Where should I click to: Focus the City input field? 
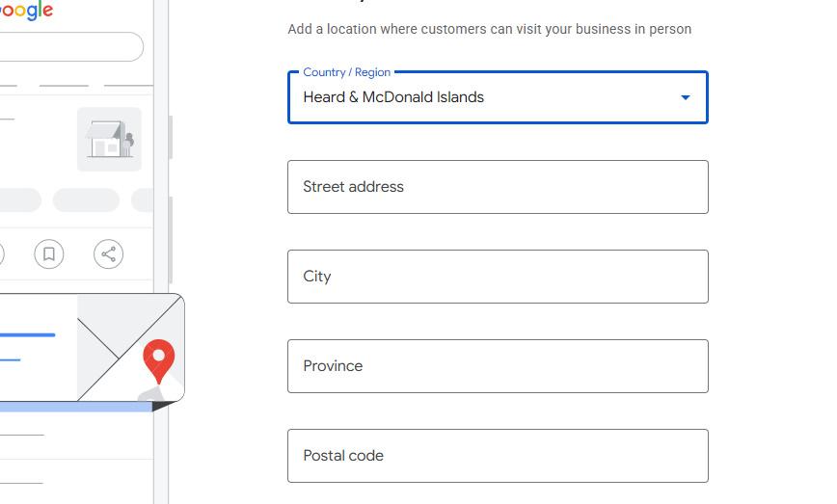coord(498,277)
